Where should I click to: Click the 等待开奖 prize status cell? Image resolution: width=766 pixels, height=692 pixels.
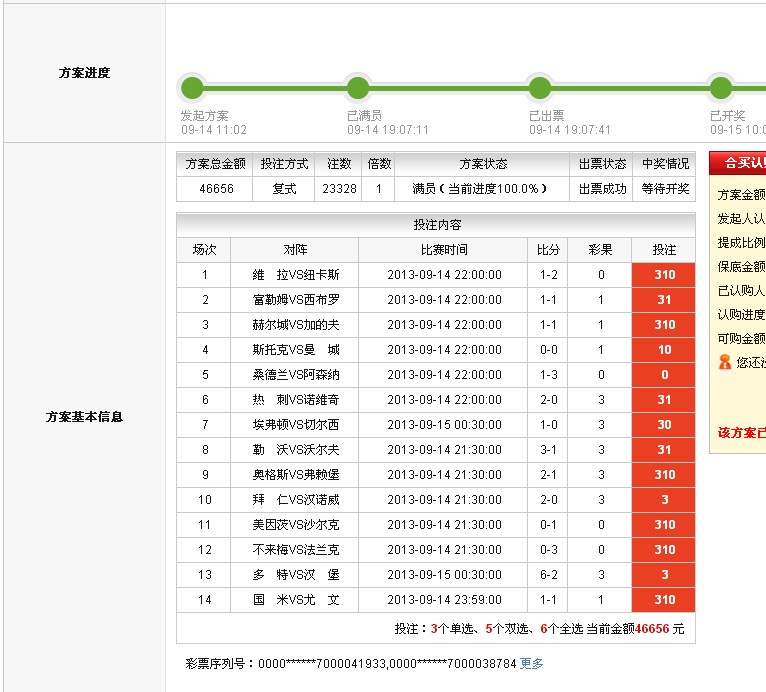665,189
